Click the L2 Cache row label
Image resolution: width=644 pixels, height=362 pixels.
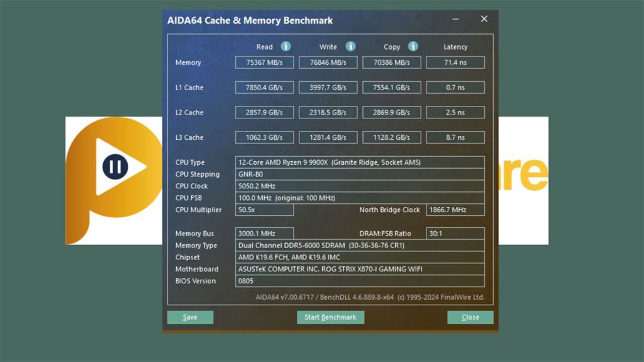point(189,112)
